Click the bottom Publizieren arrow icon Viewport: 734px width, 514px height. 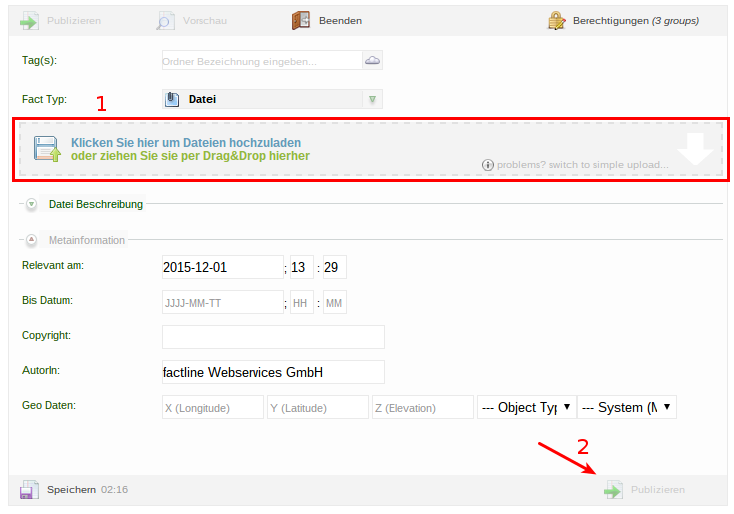tap(613, 490)
